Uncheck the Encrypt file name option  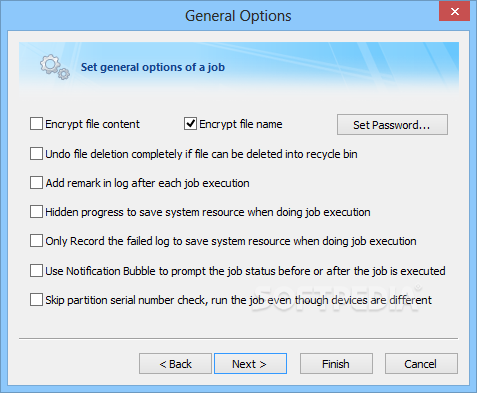click(x=190, y=124)
